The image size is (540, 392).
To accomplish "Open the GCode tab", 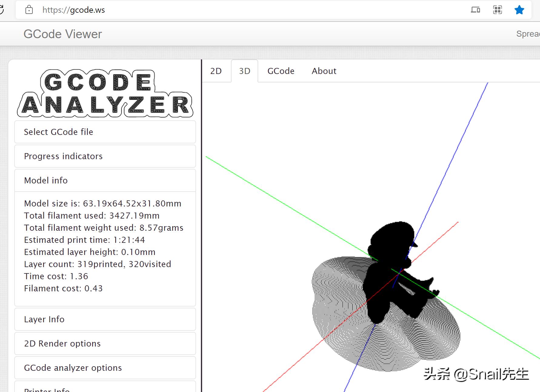I will click(281, 71).
